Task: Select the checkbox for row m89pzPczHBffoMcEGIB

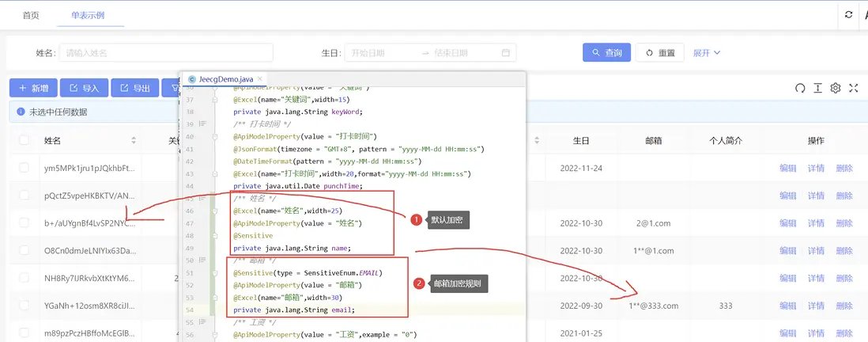Action: tap(25, 332)
